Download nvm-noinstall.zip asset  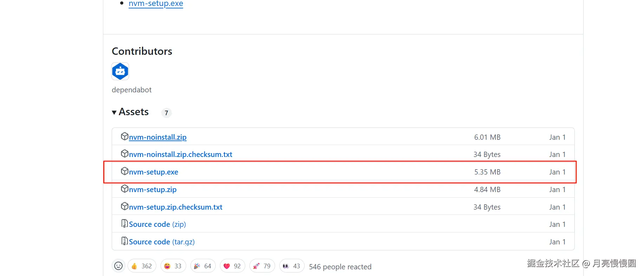pyautogui.click(x=157, y=137)
